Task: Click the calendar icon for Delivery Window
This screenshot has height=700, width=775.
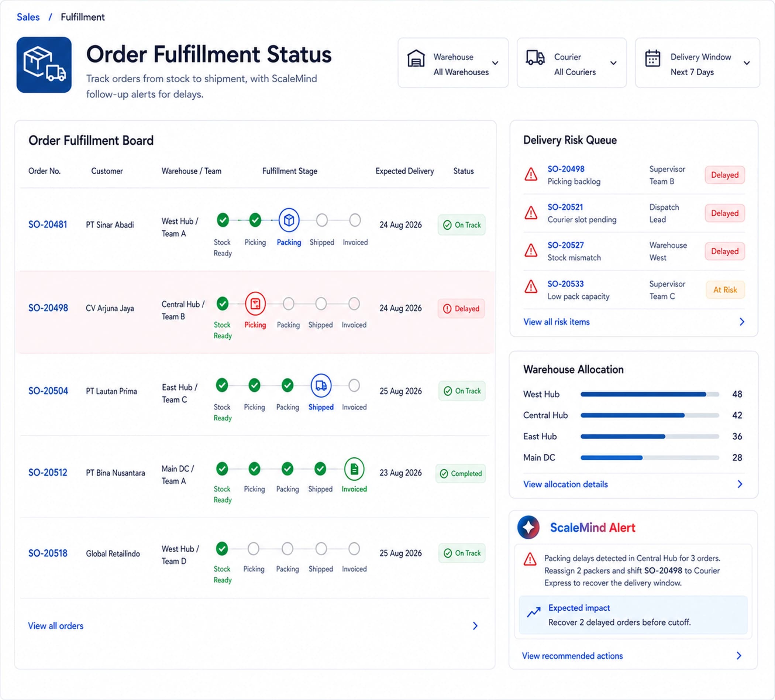Action: tap(652, 58)
